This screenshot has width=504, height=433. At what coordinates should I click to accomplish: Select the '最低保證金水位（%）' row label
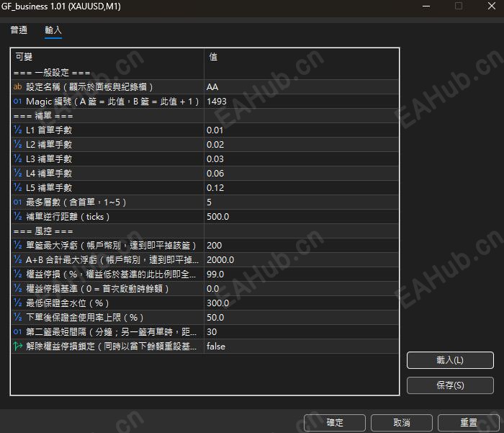click(x=68, y=303)
